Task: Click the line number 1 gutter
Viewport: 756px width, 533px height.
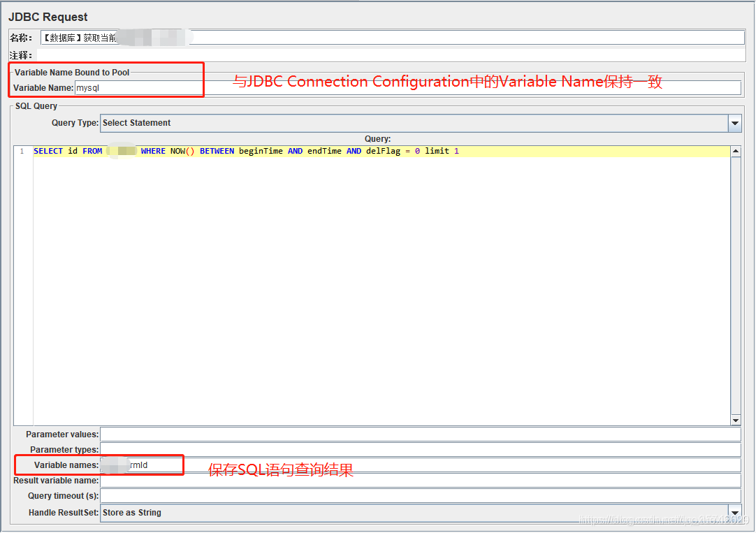Action: [x=22, y=152]
